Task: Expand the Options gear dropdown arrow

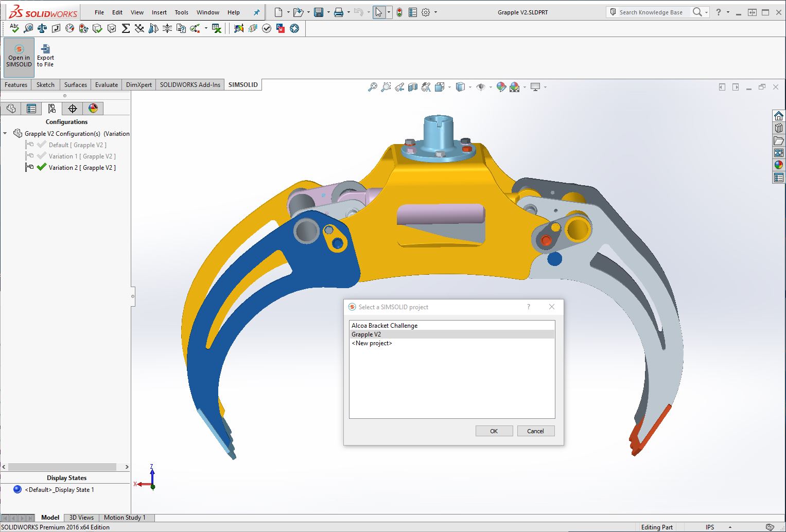Action: coord(435,12)
